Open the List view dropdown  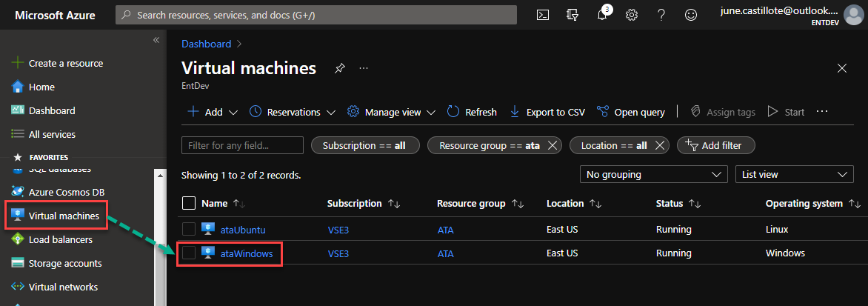[x=795, y=174]
